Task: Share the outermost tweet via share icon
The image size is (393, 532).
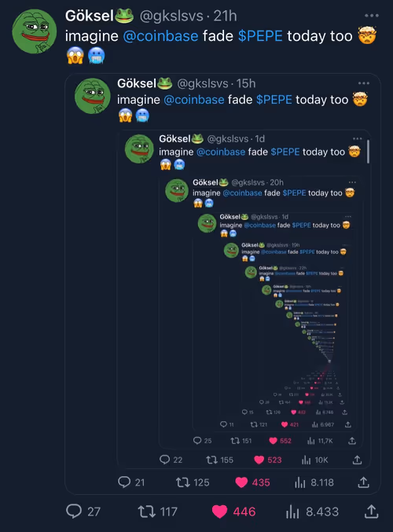Action: pos(371,512)
